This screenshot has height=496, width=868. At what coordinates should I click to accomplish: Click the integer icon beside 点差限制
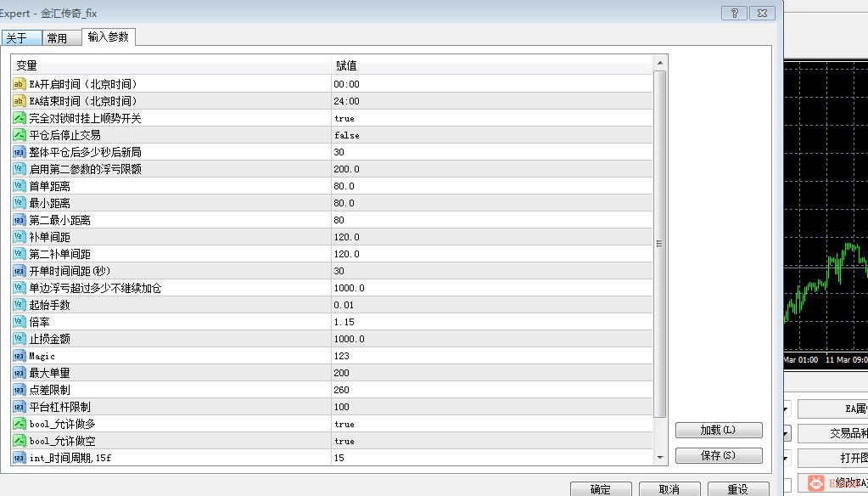[19, 390]
